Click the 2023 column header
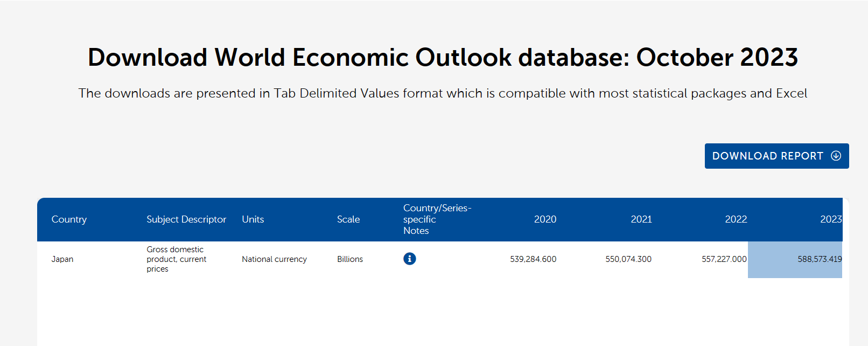The width and height of the screenshot is (868, 346). click(830, 219)
